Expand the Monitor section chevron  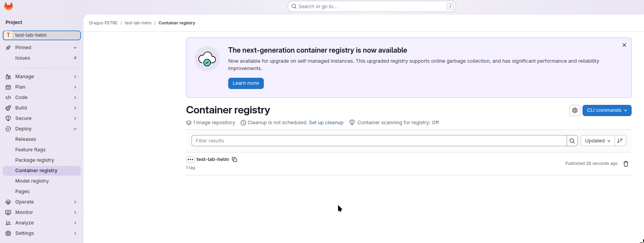[x=75, y=212]
